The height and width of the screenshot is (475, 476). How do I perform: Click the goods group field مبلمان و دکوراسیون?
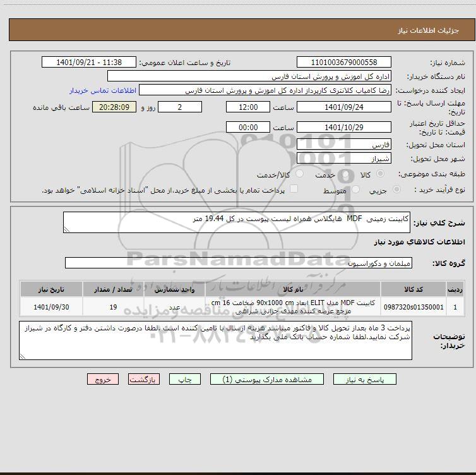coord(239,263)
